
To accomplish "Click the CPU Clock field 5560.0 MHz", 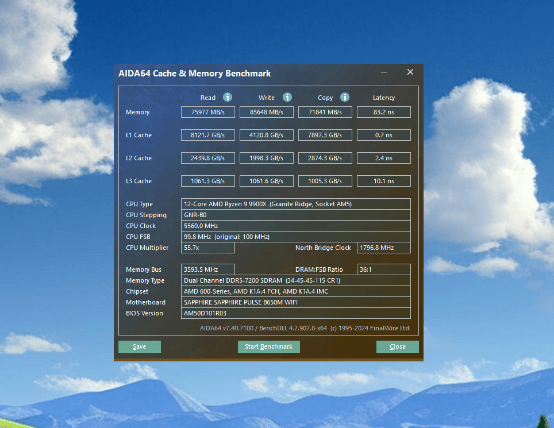I will 296,226.
